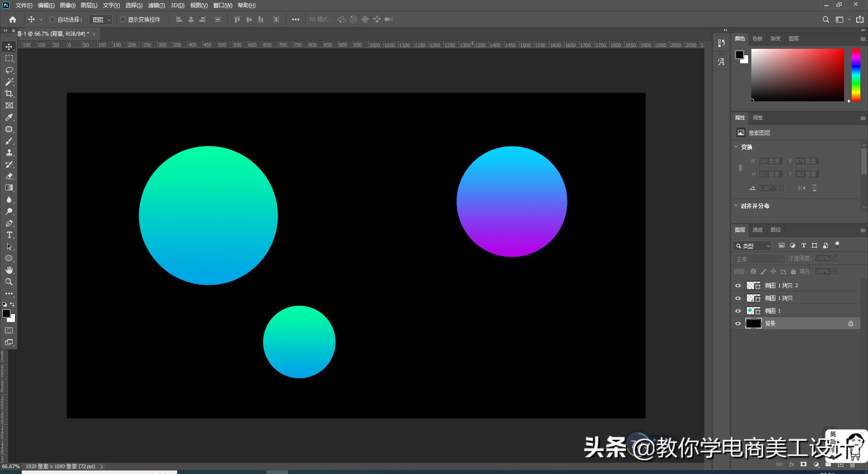Viewport: 868px width, 474px height.
Task: Open the layer type filter dropdown
Action: 752,246
